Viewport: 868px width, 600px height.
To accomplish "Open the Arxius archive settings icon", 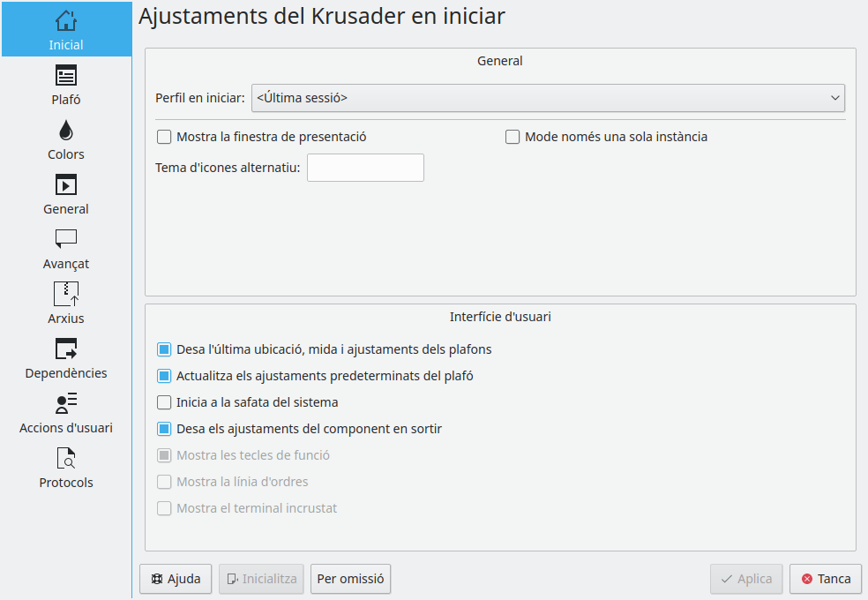I will [x=66, y=294].
